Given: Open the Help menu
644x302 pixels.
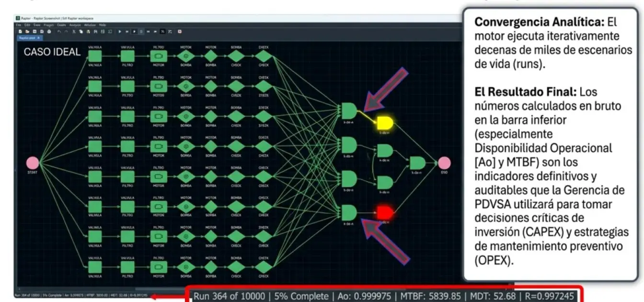Looking at the screenshot, I should tap(103, 25).
